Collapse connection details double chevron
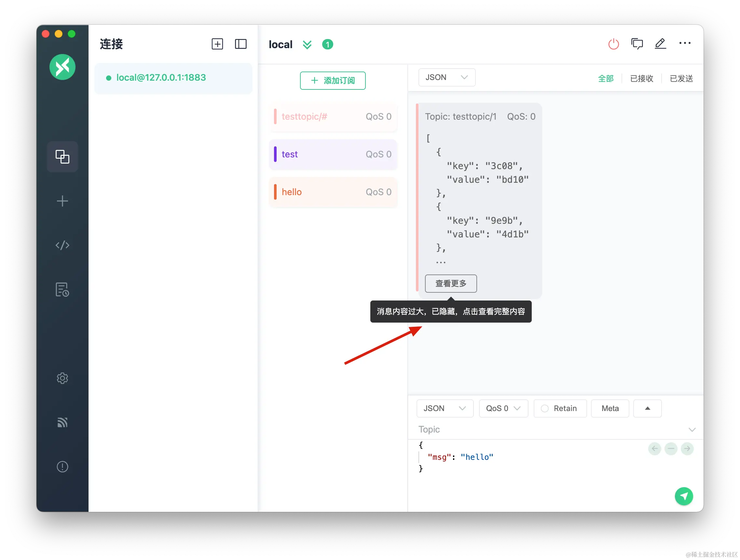 [x=307, y=45]
